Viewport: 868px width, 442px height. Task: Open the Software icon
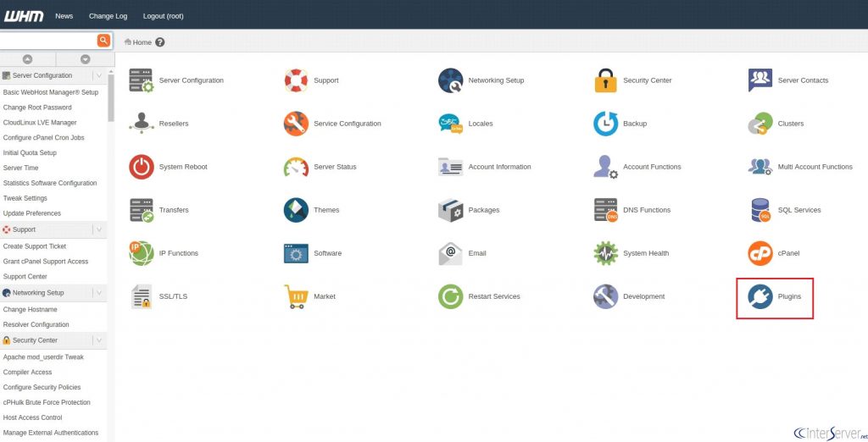[x=296, y=253]
